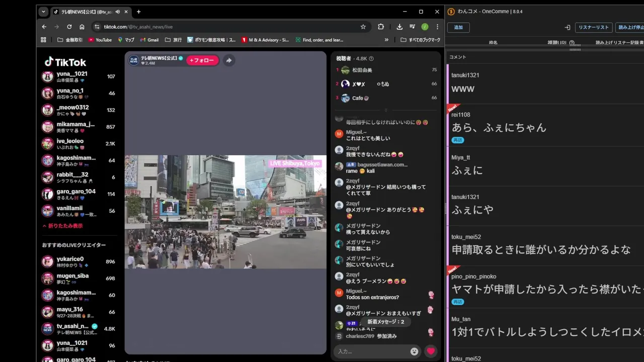Open テレ朝NEWS streamer avatar
Image resolution: width=644 pixels, height=362 pixels.
click(x=134, y=60)
